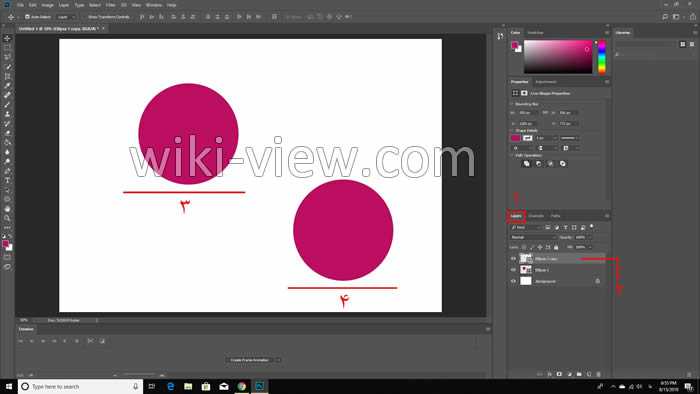This screenshot has width=700, height=394.
Task: Toggle the Show Transform Controls checkbox
Action: click(x=85, y=17)
